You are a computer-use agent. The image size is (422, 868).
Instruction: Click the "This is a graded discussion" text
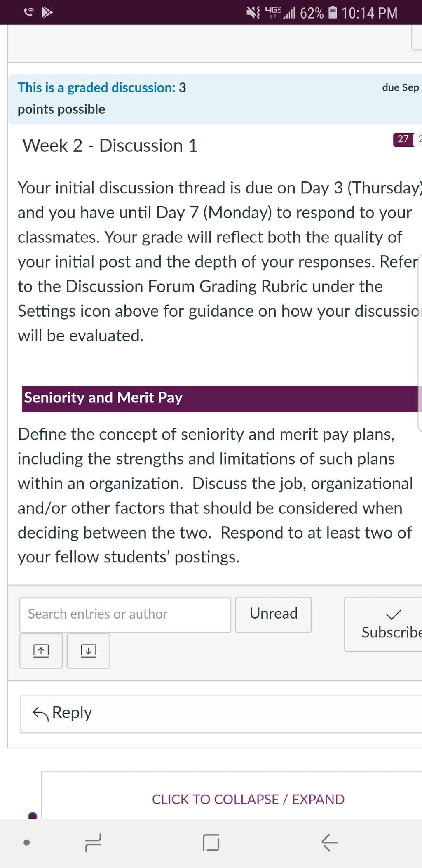pyautogui.click(x=96, y=87)
